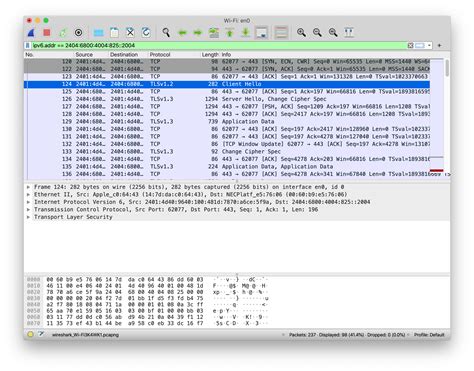Select packet 135 Application Data row
This screenshot has height=371, width=474.
(x=227, y=167)
